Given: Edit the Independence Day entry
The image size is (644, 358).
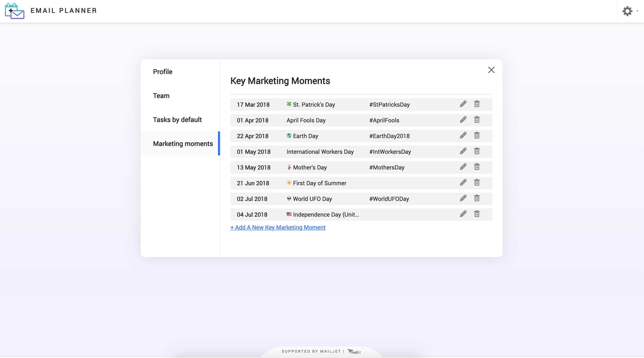Looking at the screenshot, I should click(x=463, y=214).
